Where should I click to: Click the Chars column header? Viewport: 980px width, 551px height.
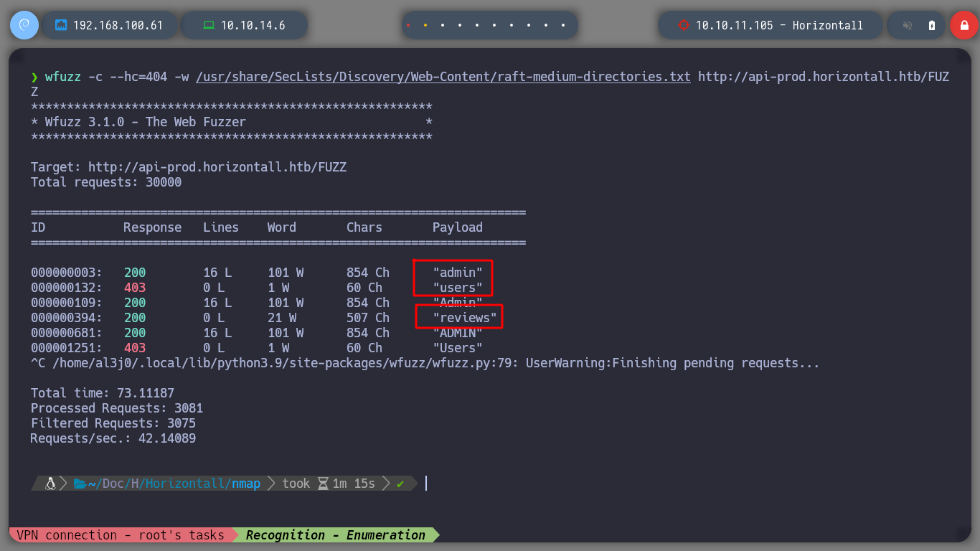[x=364, y=227]
